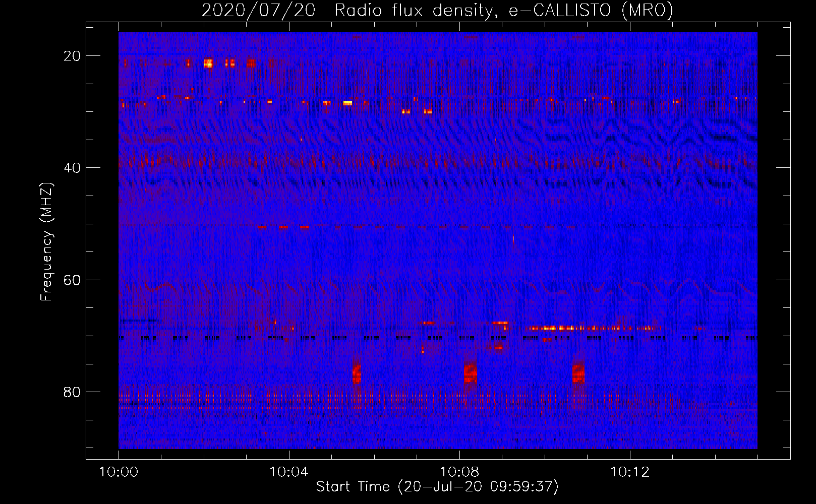Click the 'Frequency (MHZ)' axis label
Image resolution: width=816 pixels, height=504 pixels.
point(46,242)
